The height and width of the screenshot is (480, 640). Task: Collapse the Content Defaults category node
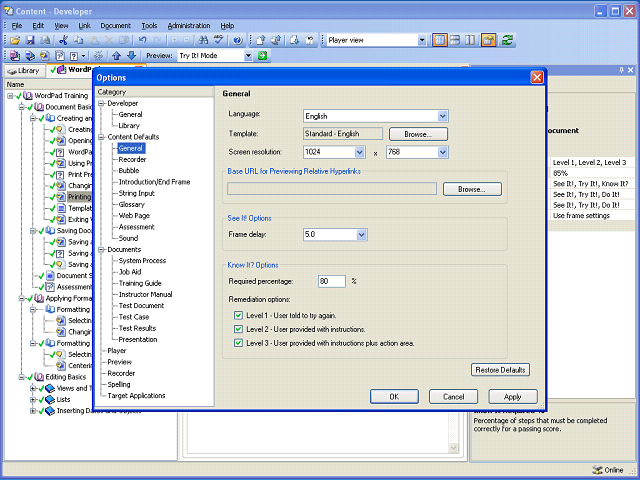point(101,137)
